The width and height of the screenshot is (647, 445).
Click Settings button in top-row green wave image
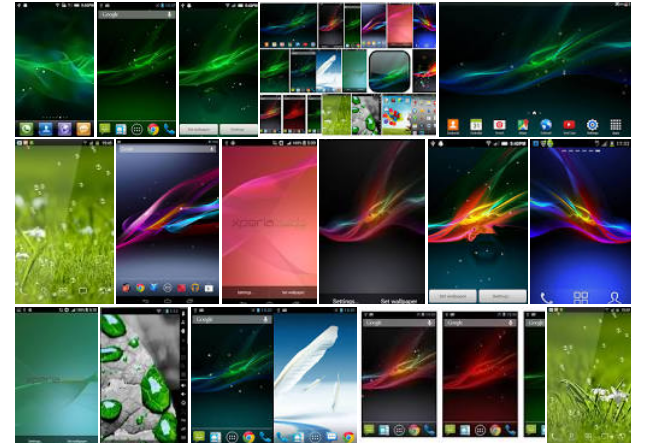238,129
